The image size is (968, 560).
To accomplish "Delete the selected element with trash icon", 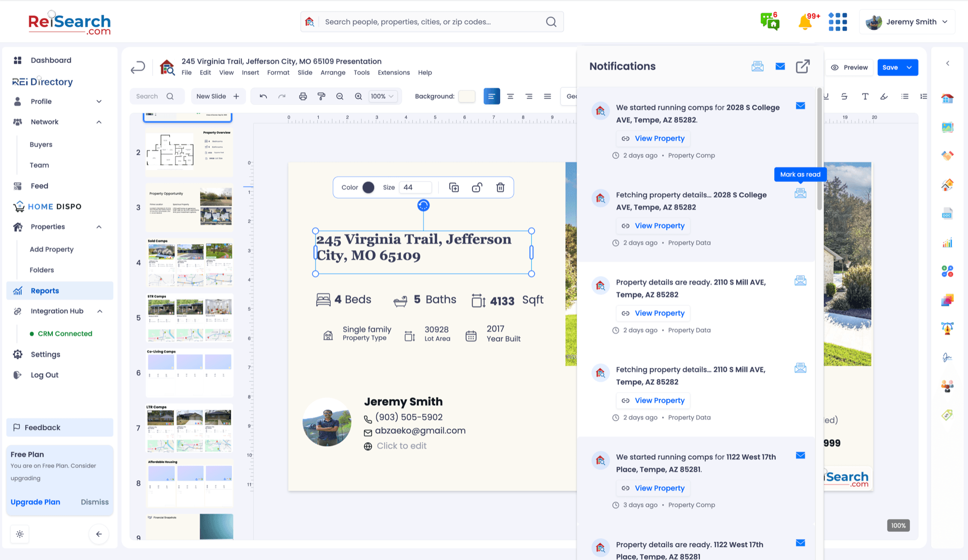I will [500, 188].
